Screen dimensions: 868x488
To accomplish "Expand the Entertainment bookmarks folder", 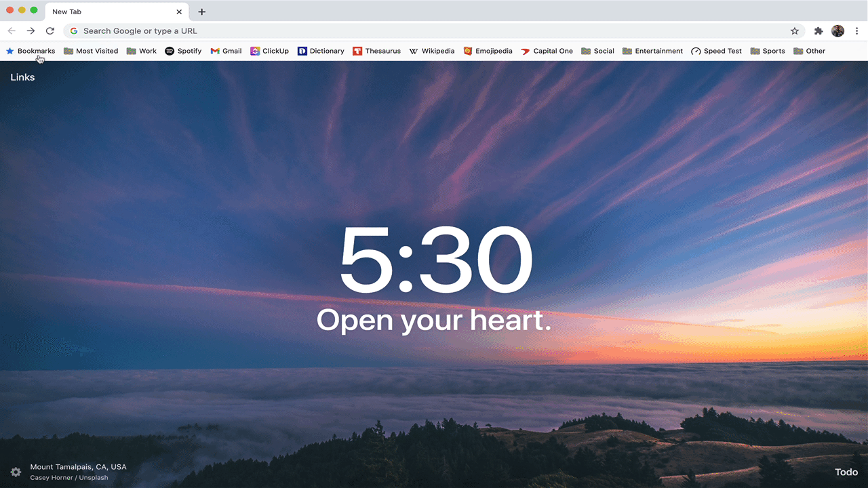I will 652,51.
